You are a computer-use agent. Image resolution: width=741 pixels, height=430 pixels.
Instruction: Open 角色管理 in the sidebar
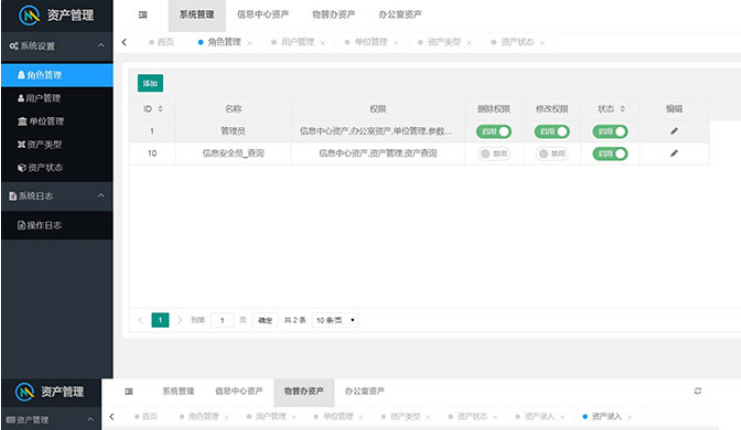point(57,75)
